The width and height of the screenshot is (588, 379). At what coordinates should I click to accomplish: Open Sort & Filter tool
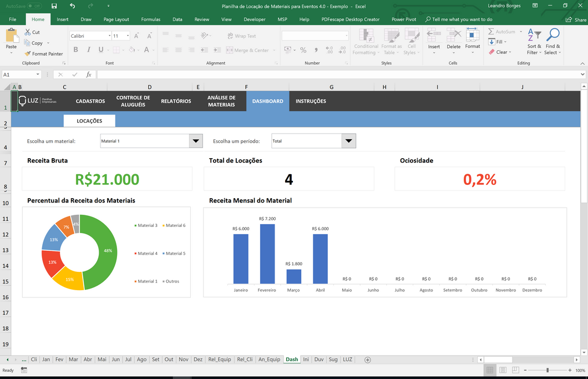click(x=533, y=42)
